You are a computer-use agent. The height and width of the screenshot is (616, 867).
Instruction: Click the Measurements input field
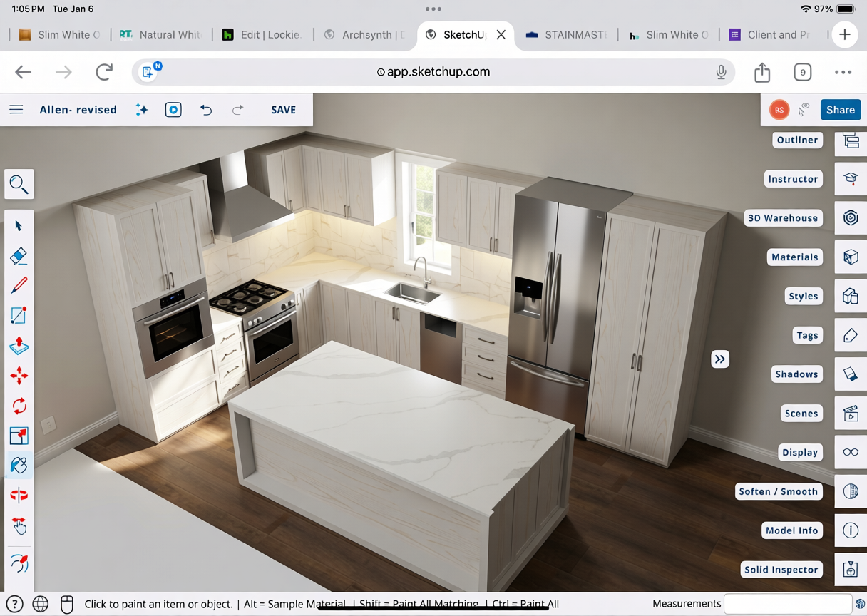pos(787,604)
